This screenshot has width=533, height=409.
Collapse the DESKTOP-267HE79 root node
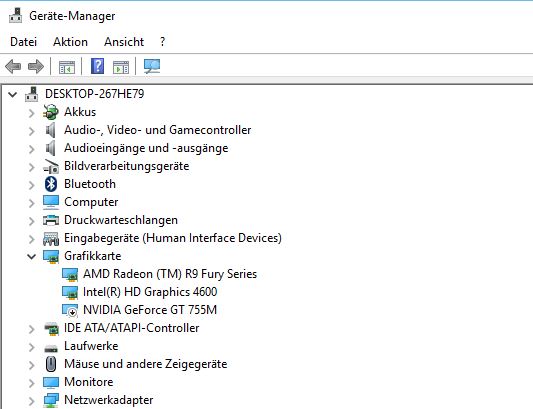pos(13,94)
